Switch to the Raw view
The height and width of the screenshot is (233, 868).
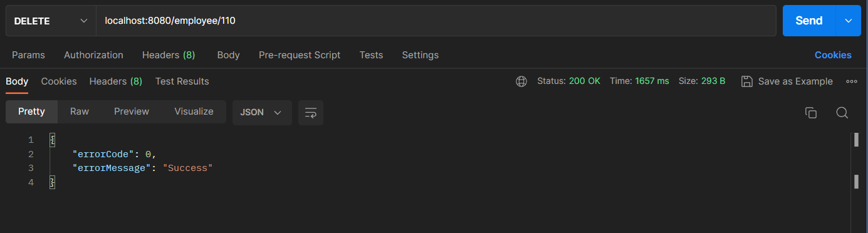click(80, 111)
